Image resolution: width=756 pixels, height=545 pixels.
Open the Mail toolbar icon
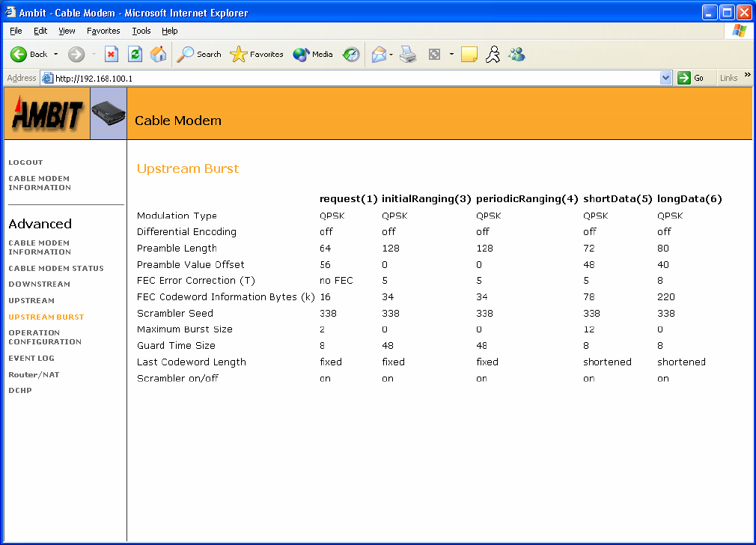(379, 54)
